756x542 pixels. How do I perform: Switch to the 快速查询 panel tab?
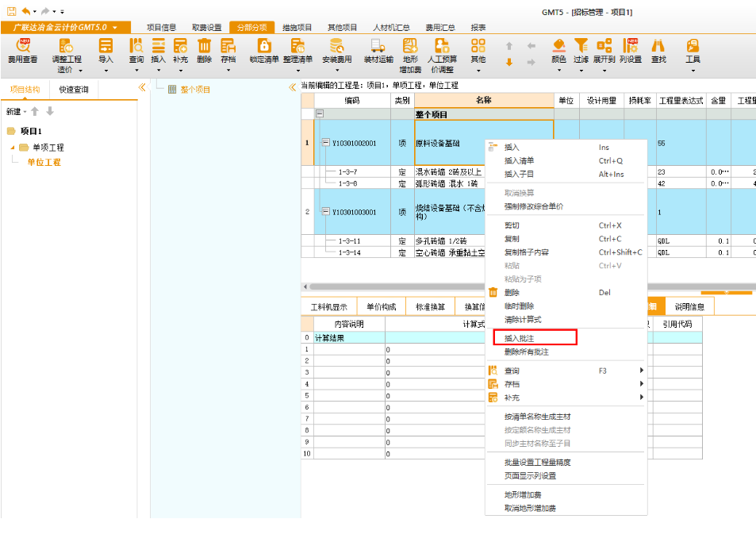click(x=74, y=90)
